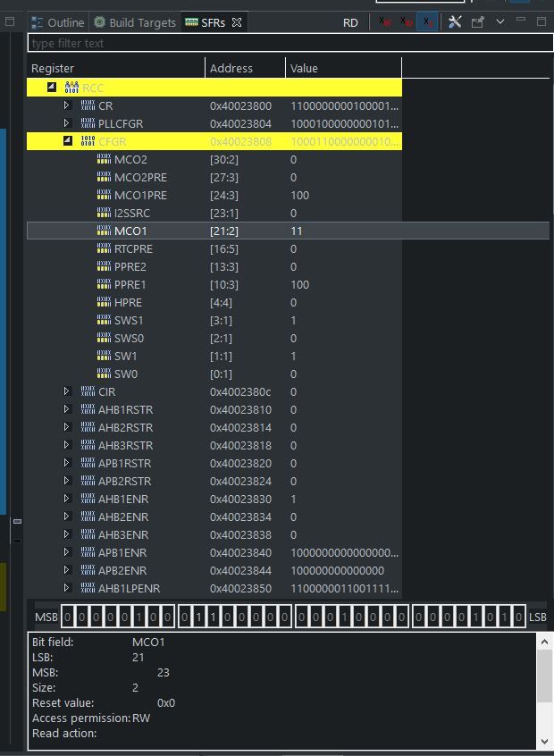Click the Address column header

[x=246, y=68]
